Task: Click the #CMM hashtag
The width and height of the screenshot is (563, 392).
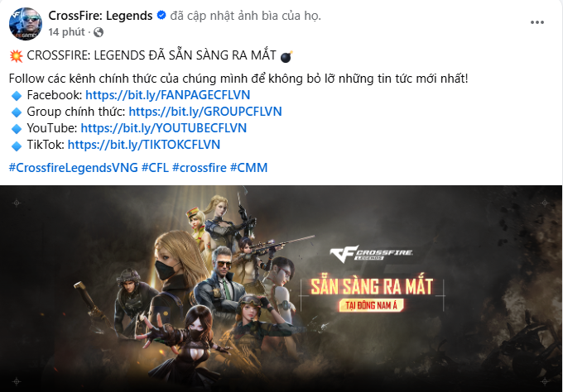Action: click(x=249, y=168)
